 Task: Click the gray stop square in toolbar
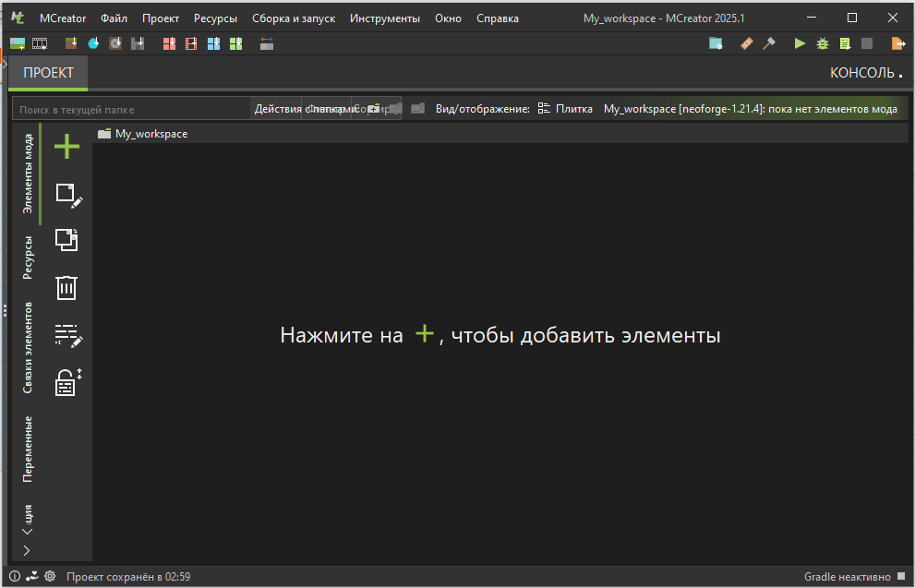(867, 43)
